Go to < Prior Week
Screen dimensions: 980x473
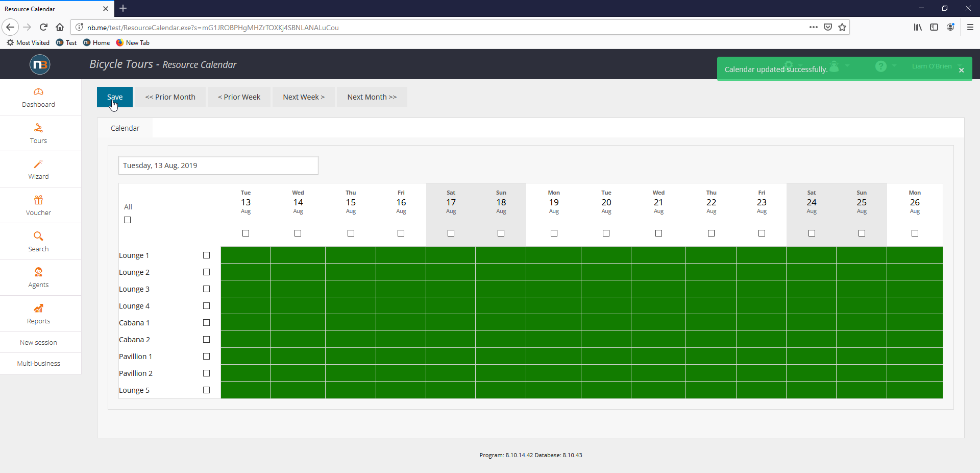(x=239, y=97)
